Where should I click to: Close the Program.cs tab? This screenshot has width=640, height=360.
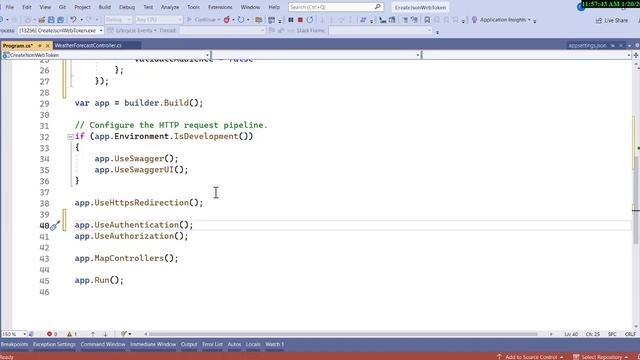(x=48, y=46)
